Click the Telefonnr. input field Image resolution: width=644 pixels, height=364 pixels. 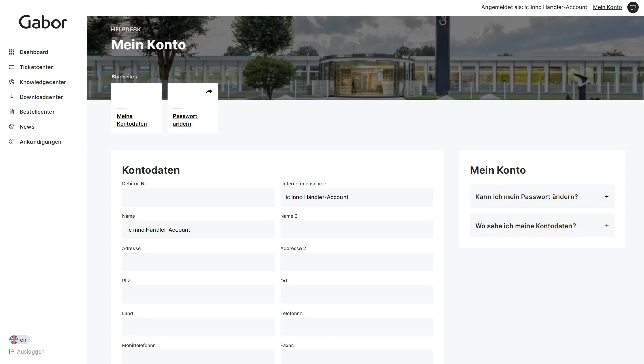(356, 327)
